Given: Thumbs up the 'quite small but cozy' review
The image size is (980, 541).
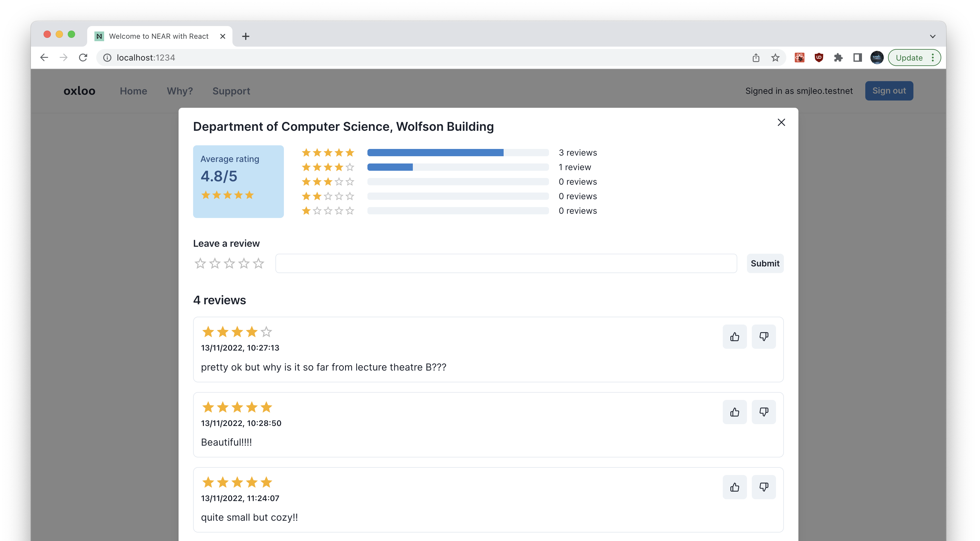Looking at the screenshot, I should (x=734, y=487).
